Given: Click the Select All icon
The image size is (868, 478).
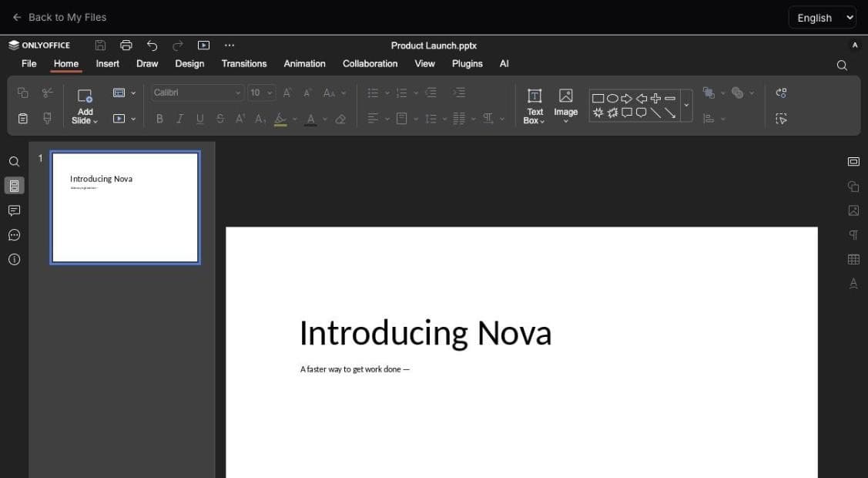Looking at the screenshot, I should pos(781,119).
